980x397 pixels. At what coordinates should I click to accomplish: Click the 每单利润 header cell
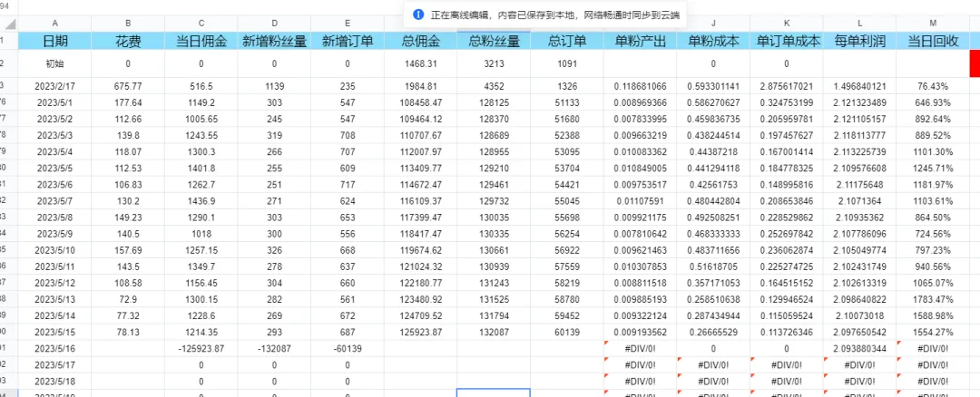[859, 41]
